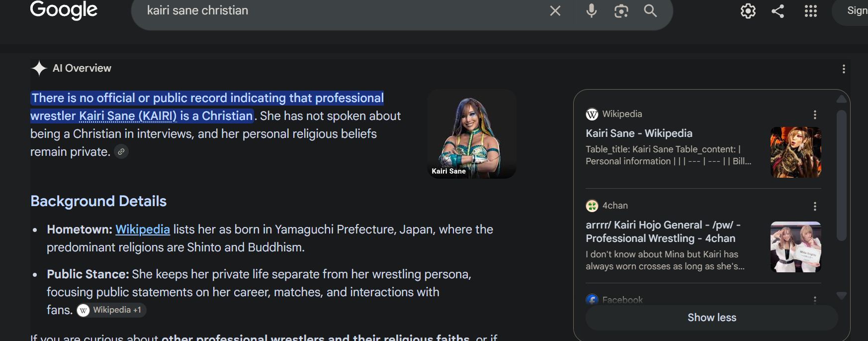Click the share icon in header

coord(778,11)
